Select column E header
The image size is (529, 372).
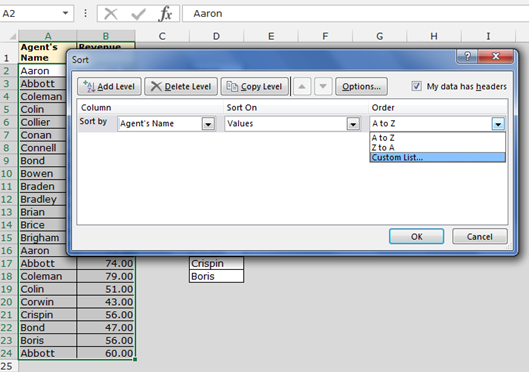pos(271,36)
